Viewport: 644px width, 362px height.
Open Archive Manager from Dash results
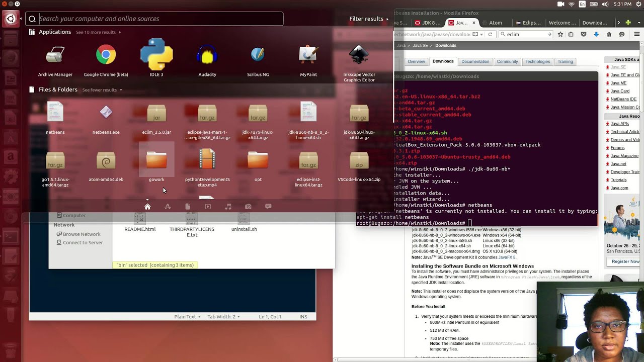[x=55, y=61]
